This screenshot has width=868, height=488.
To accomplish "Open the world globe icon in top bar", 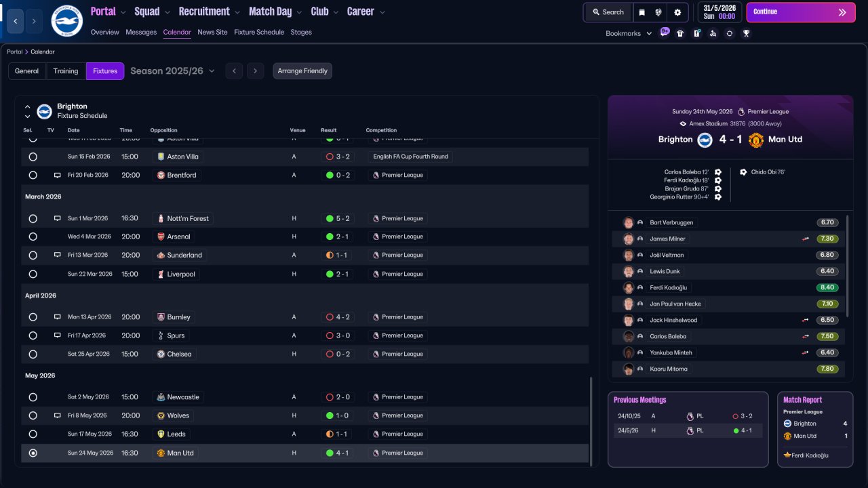I will (x=658, y=12).
